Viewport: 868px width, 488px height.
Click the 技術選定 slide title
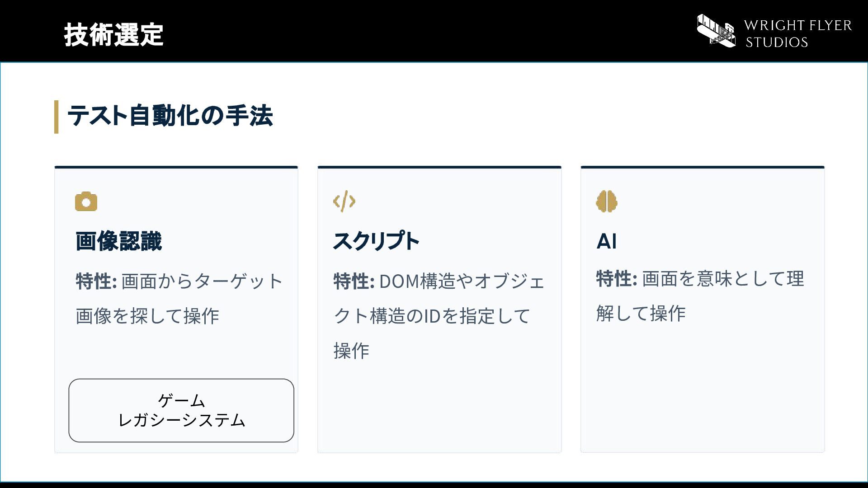pos(113,35)
